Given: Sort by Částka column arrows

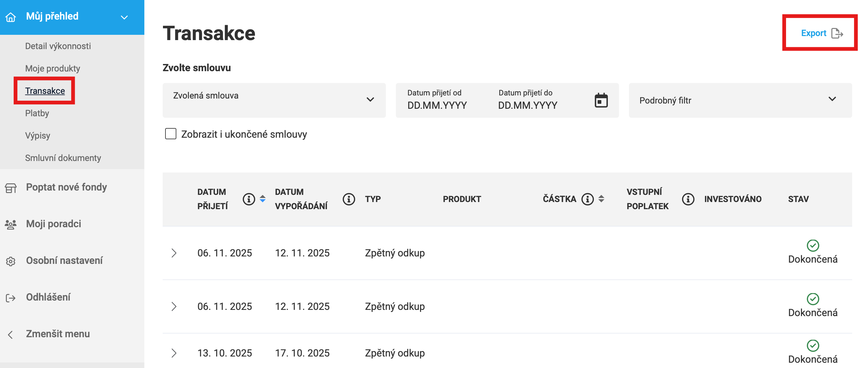Looking at the screenshot, I should pyautogui.click(x=601, y=199).
